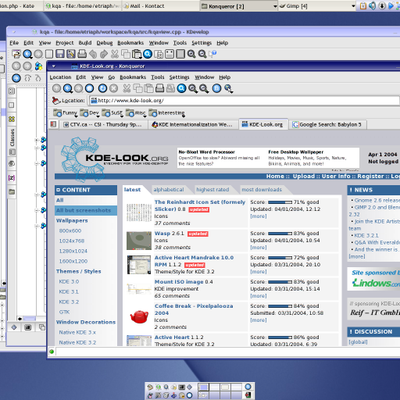This screenshot has width=400, height=400.
Task: Switch to the CTV.ca CSI tab
Action: [x=103, y=125]
